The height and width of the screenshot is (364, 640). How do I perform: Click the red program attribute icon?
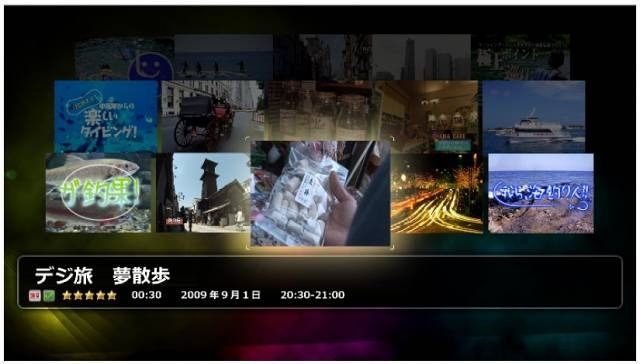pos(35,295)
